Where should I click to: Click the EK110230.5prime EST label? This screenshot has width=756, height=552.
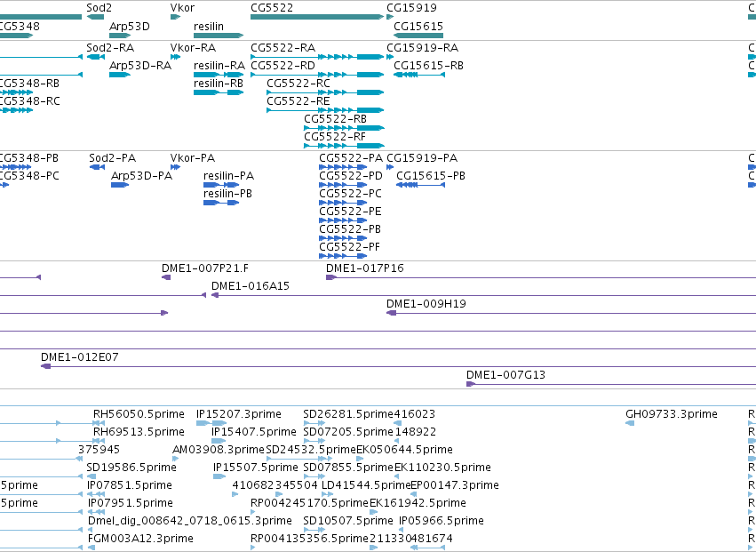click(442, 468)
